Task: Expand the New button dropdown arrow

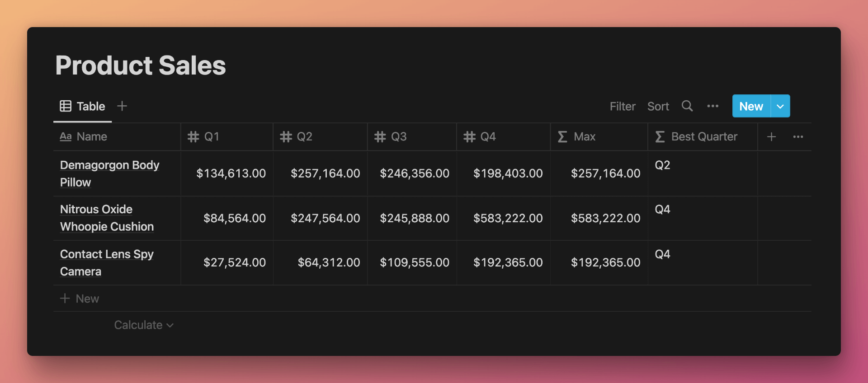Action: (x=780, y=106)
